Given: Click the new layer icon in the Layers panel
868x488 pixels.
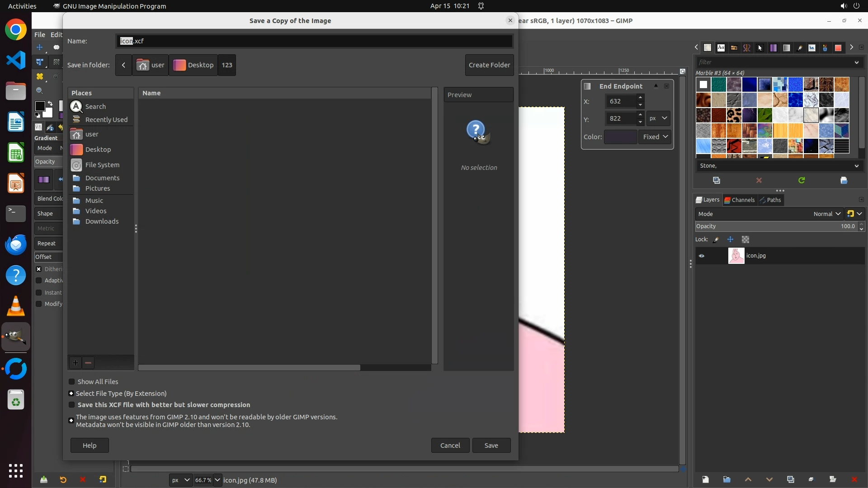Looking at the screenshot, I should point(705,479).
